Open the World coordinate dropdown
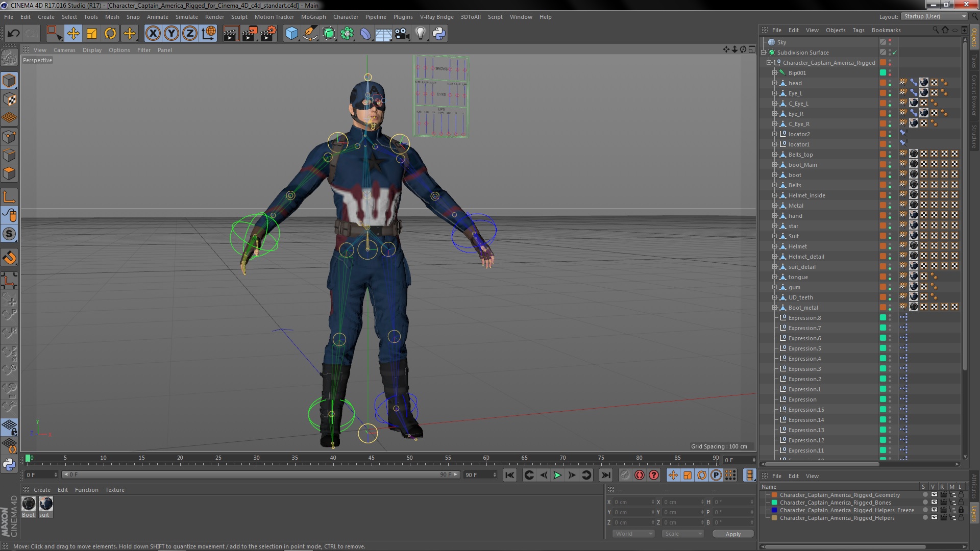The image size is (980, 551). coord(633,534)
